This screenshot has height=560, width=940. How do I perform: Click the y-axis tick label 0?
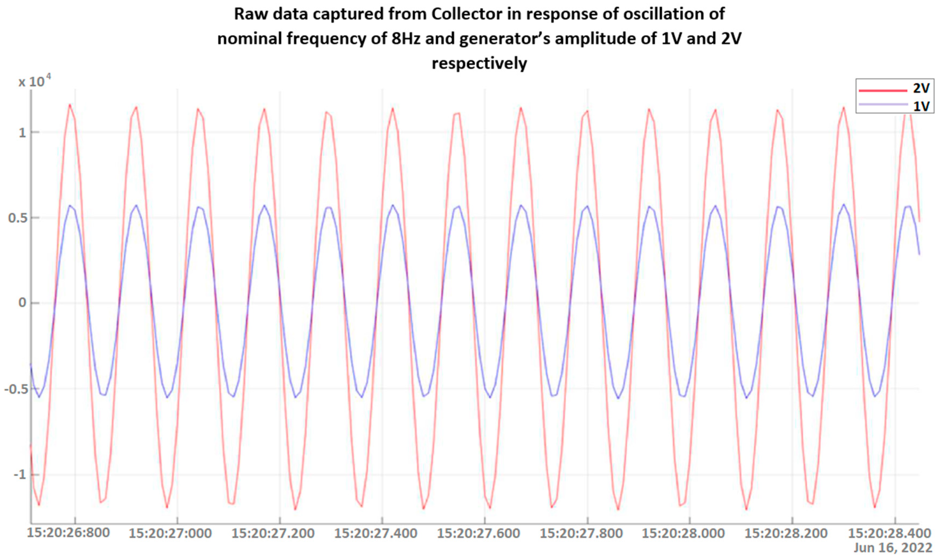[x=22, y=303]
